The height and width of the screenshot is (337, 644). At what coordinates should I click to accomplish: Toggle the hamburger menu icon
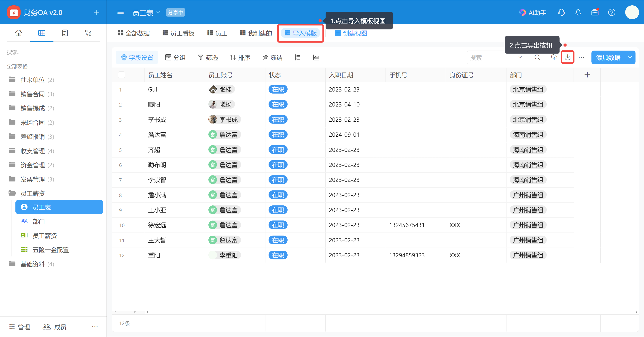[x=121, y=12]
